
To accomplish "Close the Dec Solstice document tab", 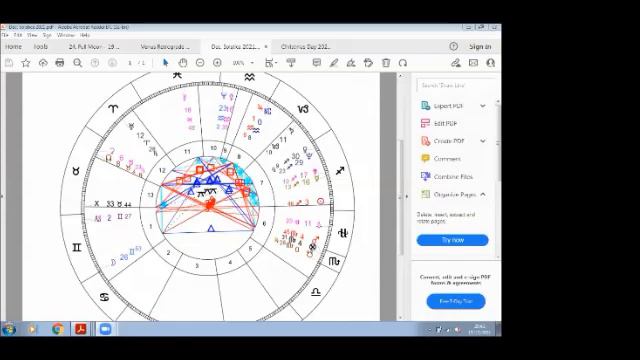I will pos(266,47).
